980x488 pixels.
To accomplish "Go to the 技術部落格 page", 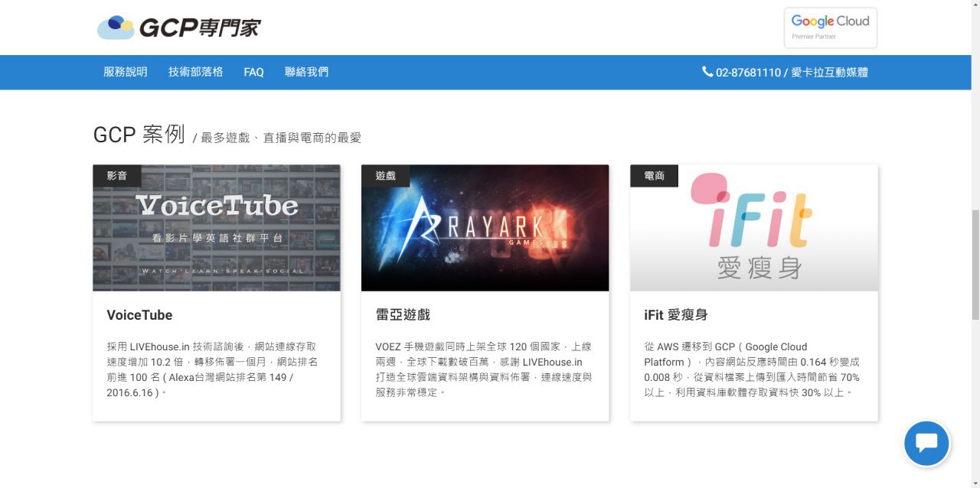I will point(196,72).
